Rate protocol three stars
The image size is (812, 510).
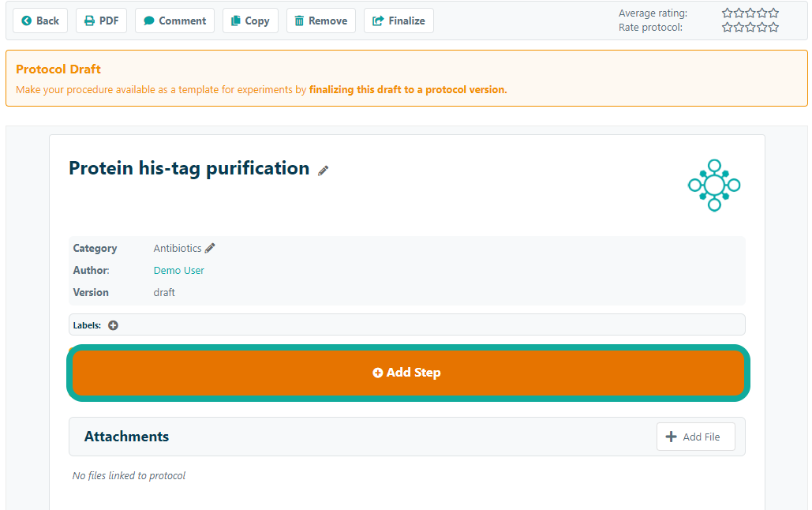(750, 28)
